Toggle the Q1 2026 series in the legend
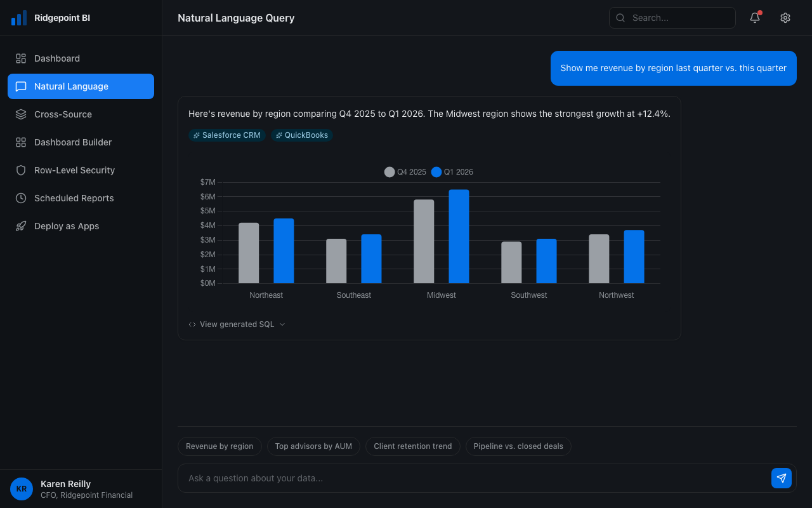The height and width of the screenshot is (508, 812). coord(452,171)
